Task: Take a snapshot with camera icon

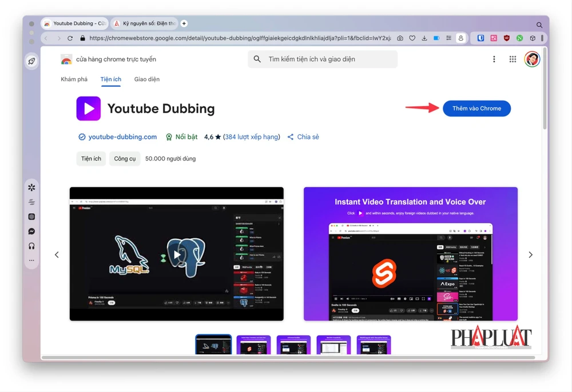Action: [400, 38]
